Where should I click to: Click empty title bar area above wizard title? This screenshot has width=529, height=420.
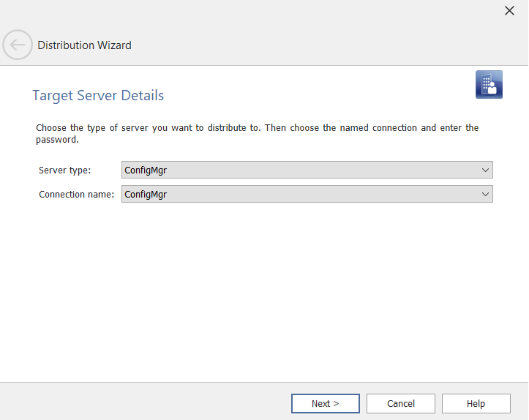click(256, 13)
